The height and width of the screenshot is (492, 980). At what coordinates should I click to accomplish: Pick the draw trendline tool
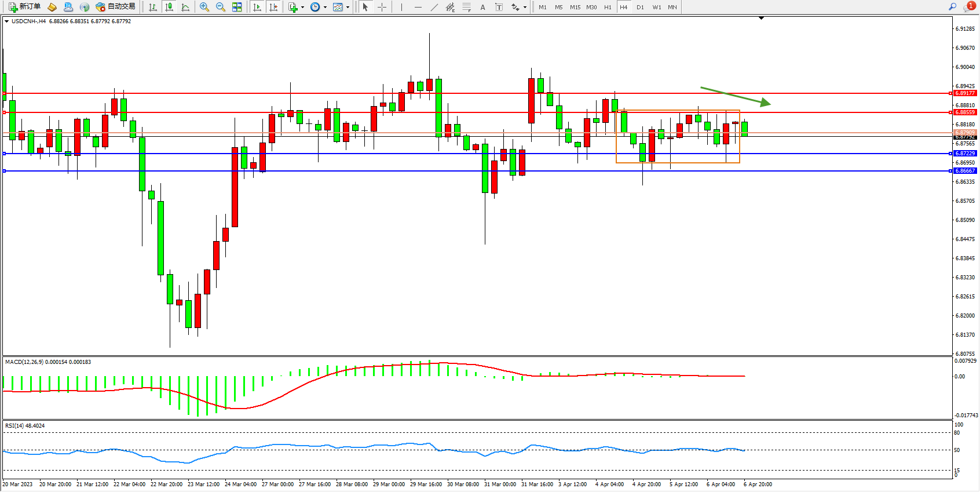(434, 7)
